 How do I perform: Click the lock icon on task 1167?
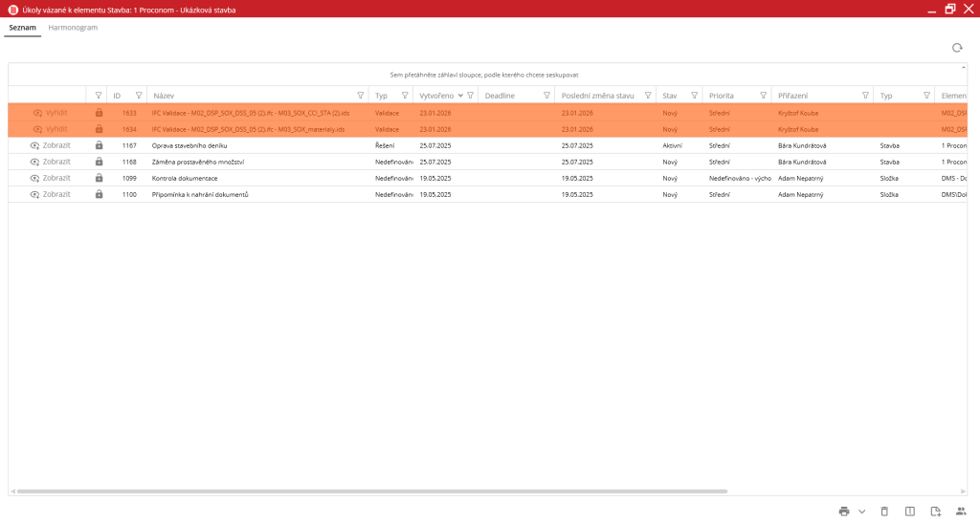click(99, 145)
